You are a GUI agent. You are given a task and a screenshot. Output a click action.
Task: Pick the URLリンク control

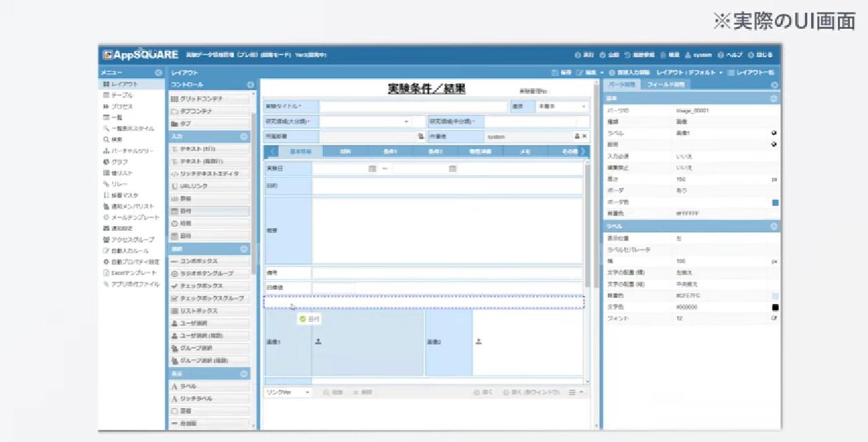click(x=209, y=186)
